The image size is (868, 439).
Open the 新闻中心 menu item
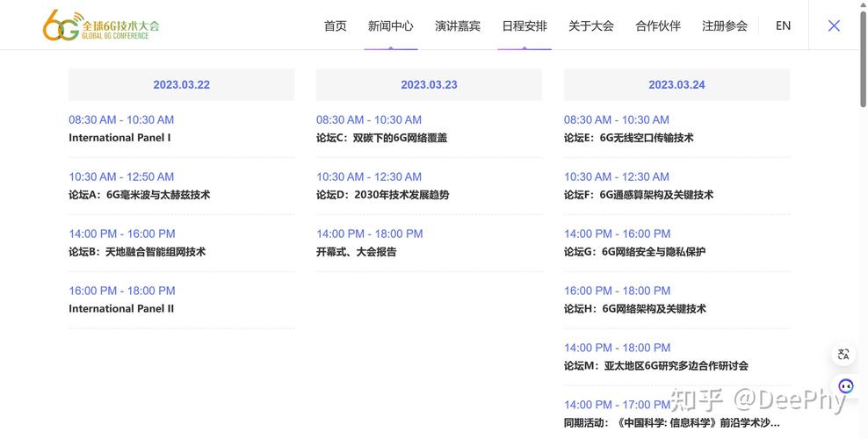coord(390,25)
